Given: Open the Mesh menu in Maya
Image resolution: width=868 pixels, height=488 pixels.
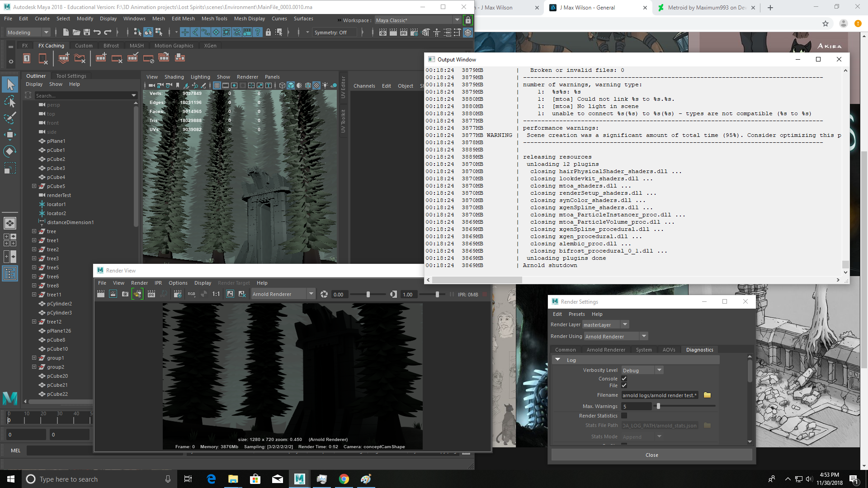Looking at the screenshot, I should click(x=159, y=19).
